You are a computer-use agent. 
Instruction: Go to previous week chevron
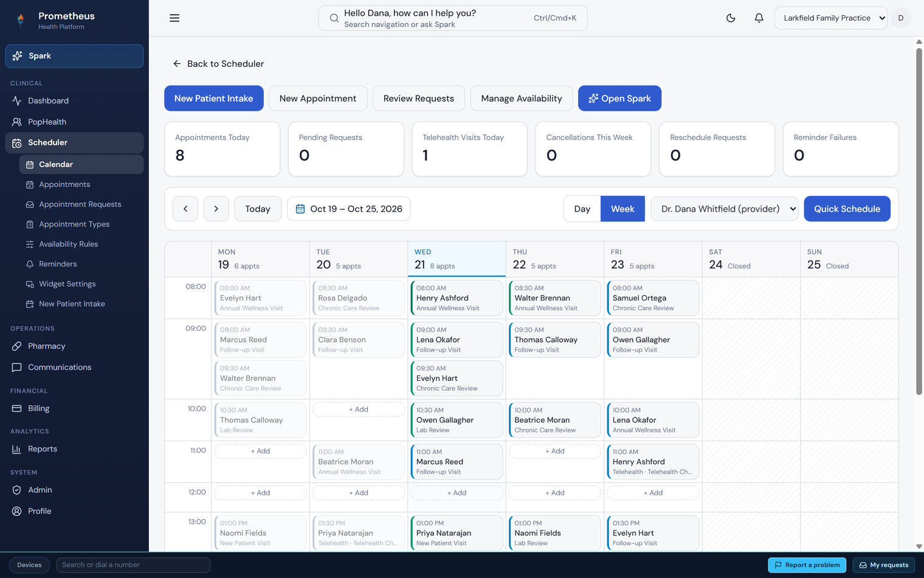185,209
